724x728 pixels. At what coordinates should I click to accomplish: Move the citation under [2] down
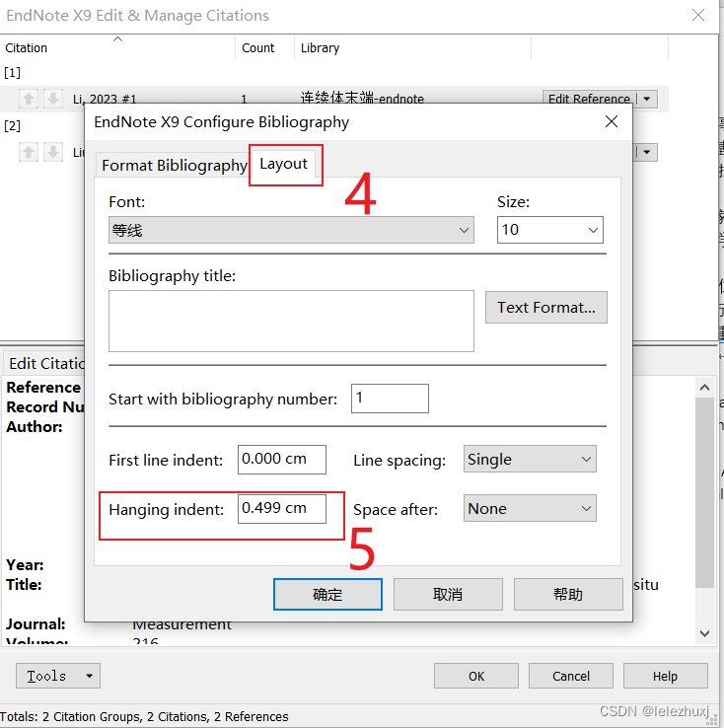(x=53, y=152)
